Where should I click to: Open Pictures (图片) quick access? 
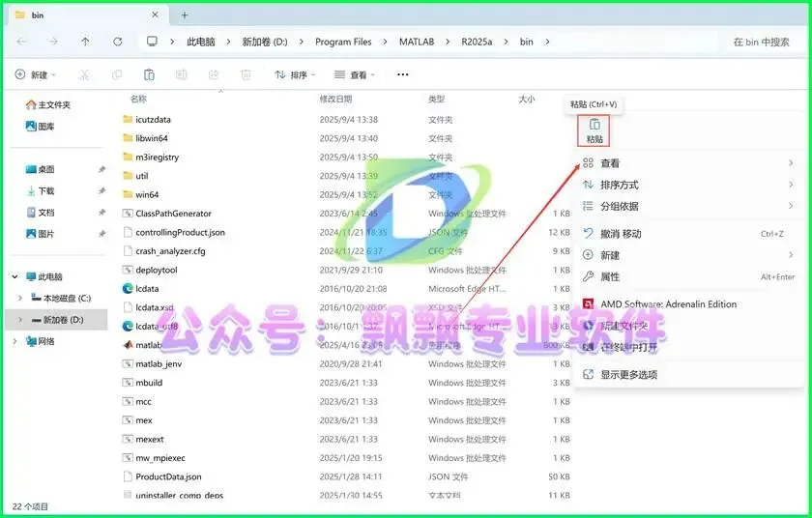click(40, 234)
